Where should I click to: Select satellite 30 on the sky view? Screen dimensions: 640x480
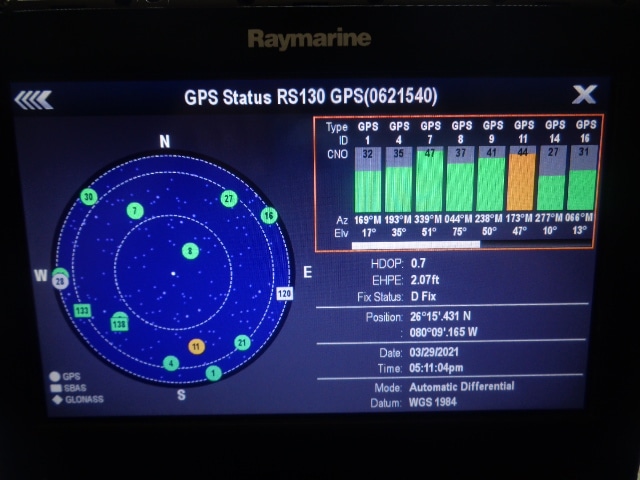click(88, 197)
